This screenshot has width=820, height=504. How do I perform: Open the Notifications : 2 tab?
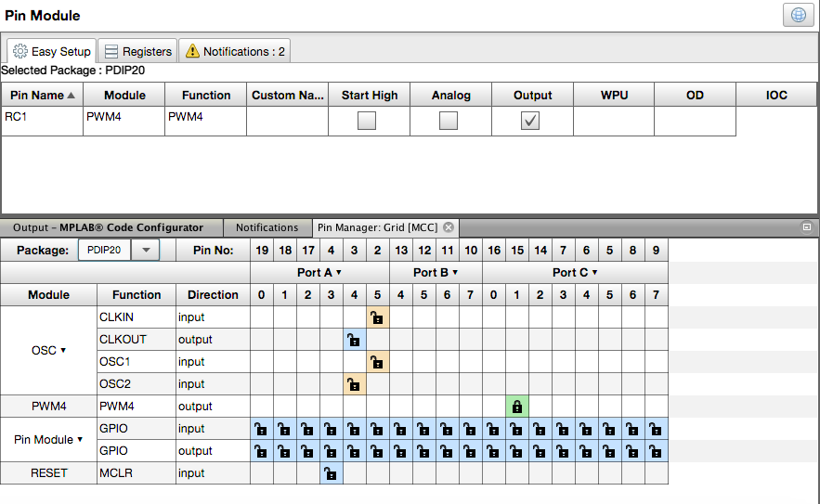[234, 52]
